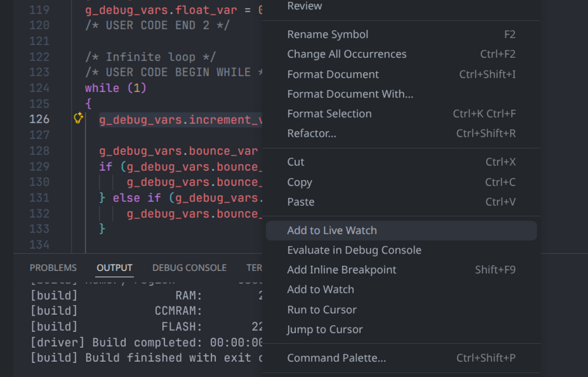Image resolution: width=588 pixels, height=377 pixels.
Task: Open the Refactor... menu entry
Action: pos(401,133)
